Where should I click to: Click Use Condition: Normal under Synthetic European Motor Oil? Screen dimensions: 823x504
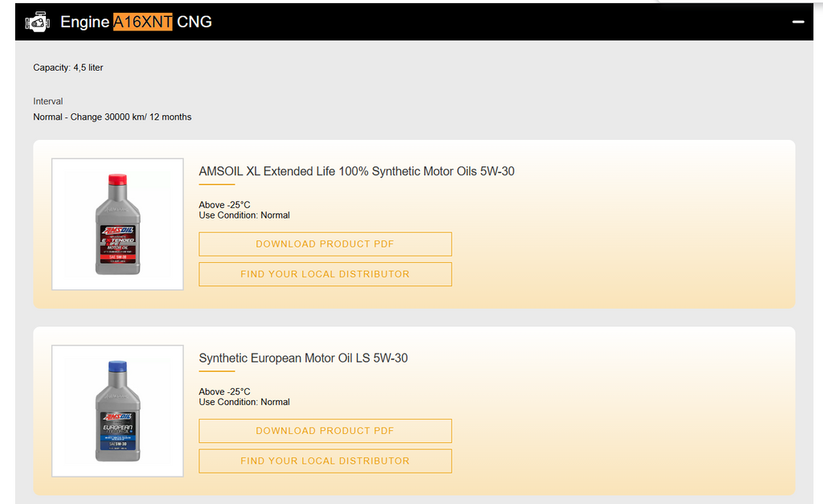244,402
